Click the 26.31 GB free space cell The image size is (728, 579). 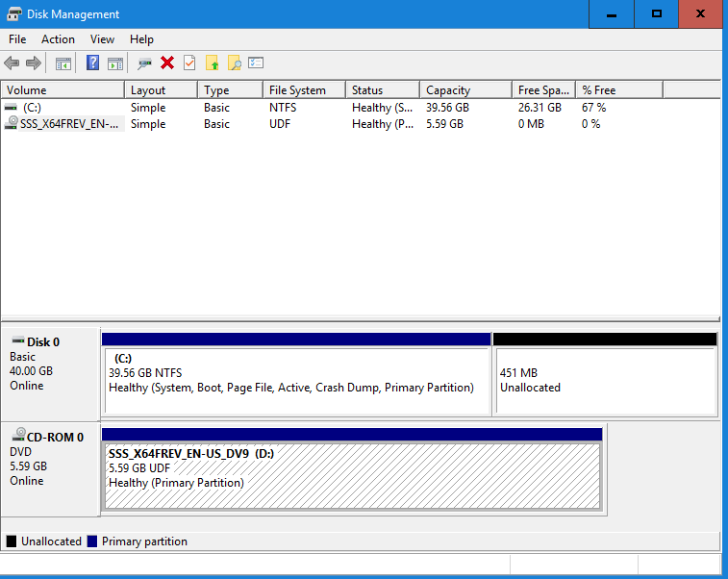540,108
